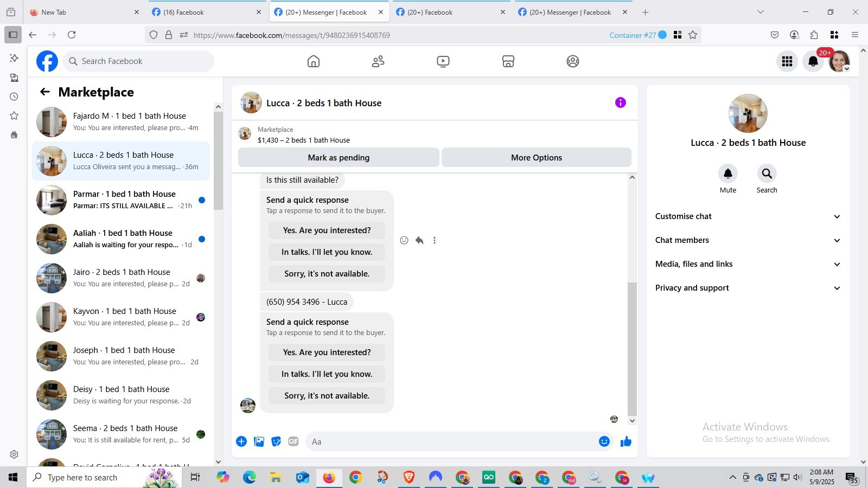This screenshot has width=868, height=488.
Task: Expand Media, files and links section
Action: (x=748, y=264)
